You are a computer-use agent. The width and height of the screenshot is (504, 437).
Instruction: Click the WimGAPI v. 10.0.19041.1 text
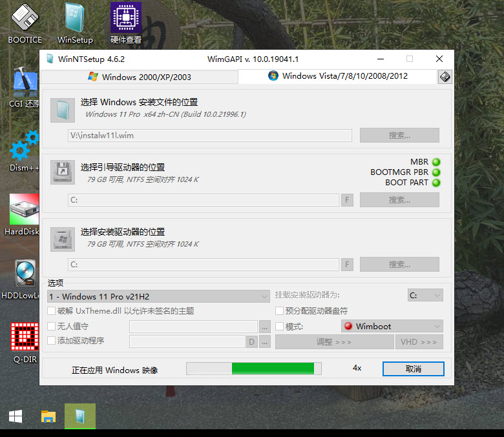click(253, 59)
